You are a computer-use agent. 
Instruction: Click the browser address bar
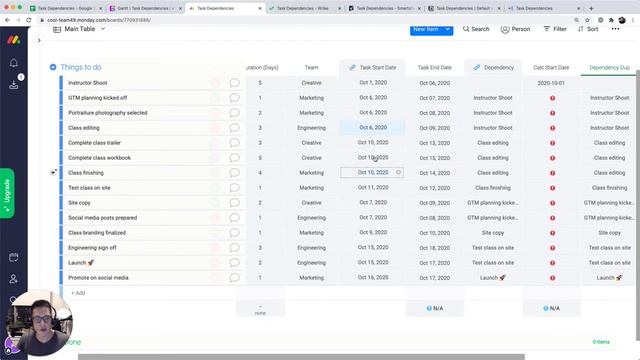coord(302,20)
